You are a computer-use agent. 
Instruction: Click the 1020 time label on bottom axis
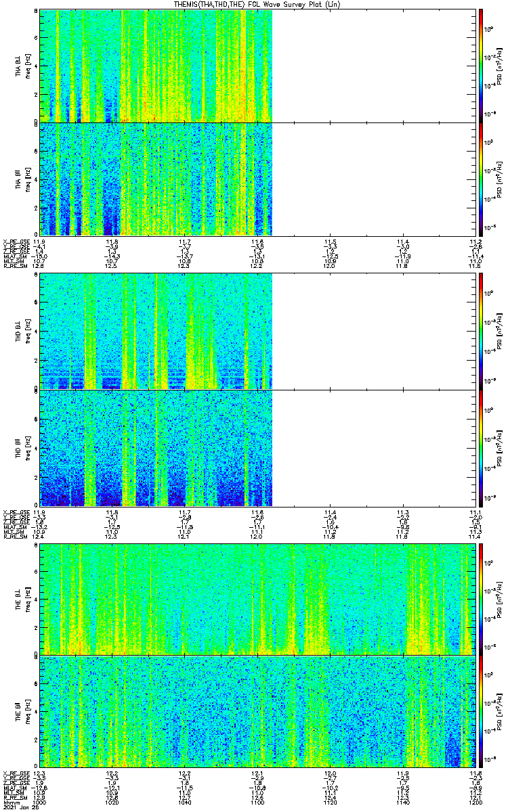pyautogui.click(x=112, y=802)
